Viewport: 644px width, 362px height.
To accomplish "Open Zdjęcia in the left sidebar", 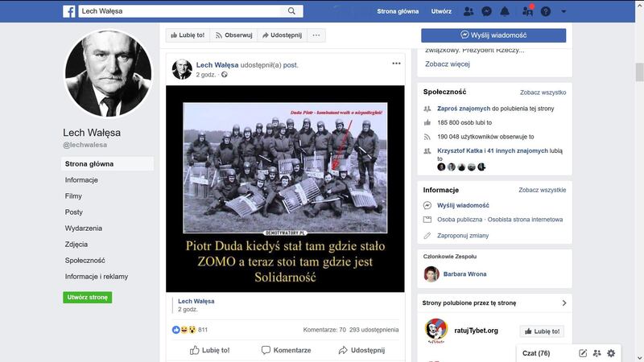I will pos(76,245).
